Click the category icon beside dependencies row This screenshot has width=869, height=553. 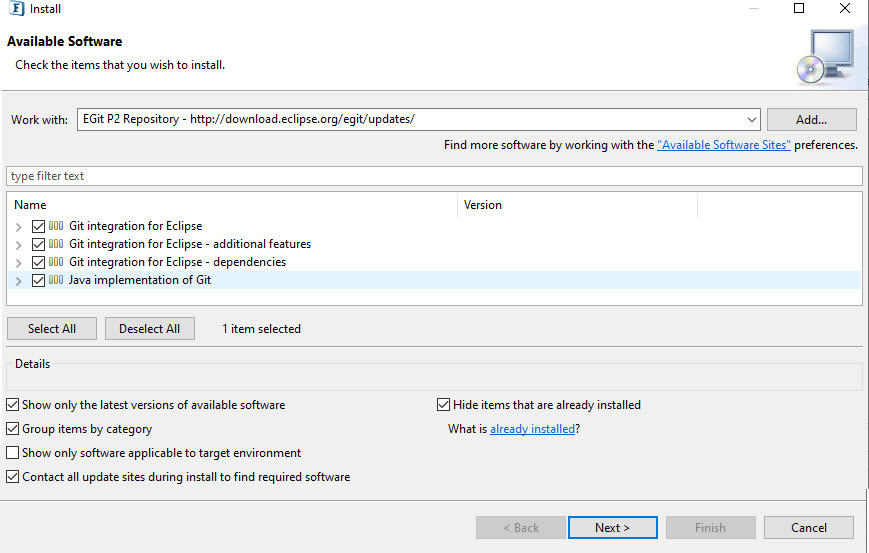tap(56, 262)
